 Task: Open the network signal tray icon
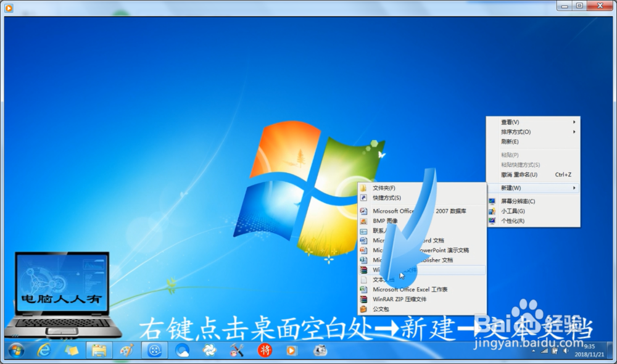(x=544, y=351)
